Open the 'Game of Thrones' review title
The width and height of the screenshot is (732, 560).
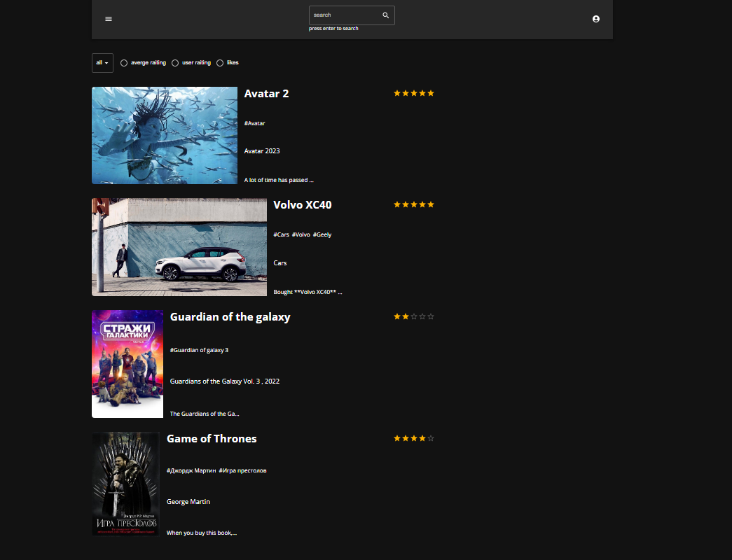[212, 439]
